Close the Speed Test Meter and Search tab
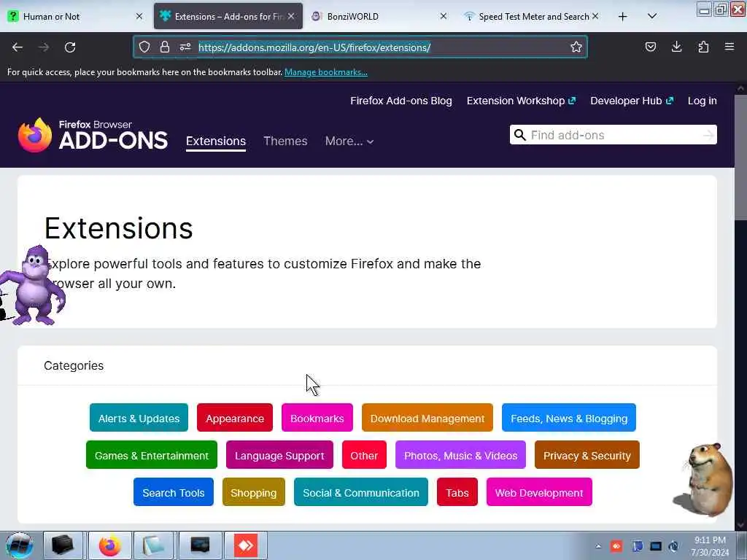 pyautogui.click(x=595, y=17)
